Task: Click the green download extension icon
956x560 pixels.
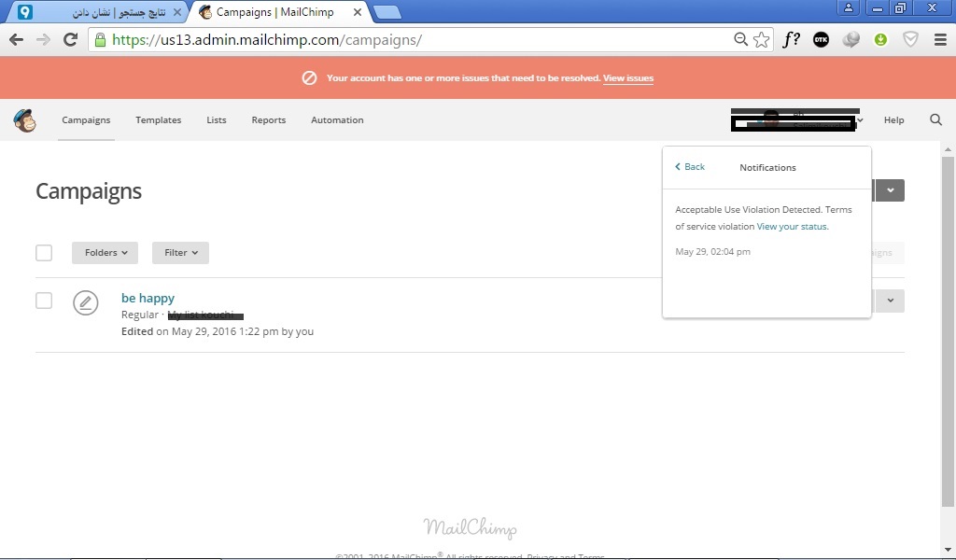Action: (880, 39)
